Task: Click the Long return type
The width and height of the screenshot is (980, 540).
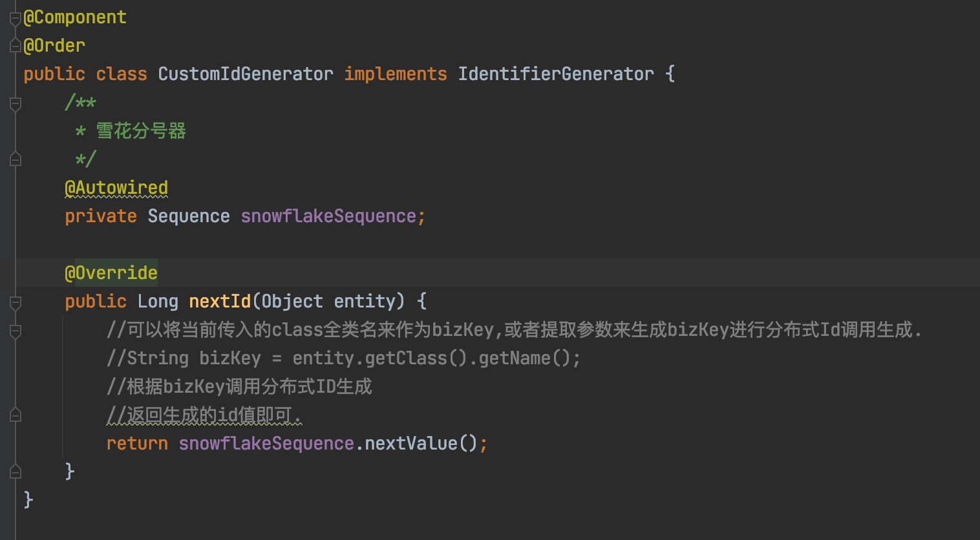Action: pos(157,302)
